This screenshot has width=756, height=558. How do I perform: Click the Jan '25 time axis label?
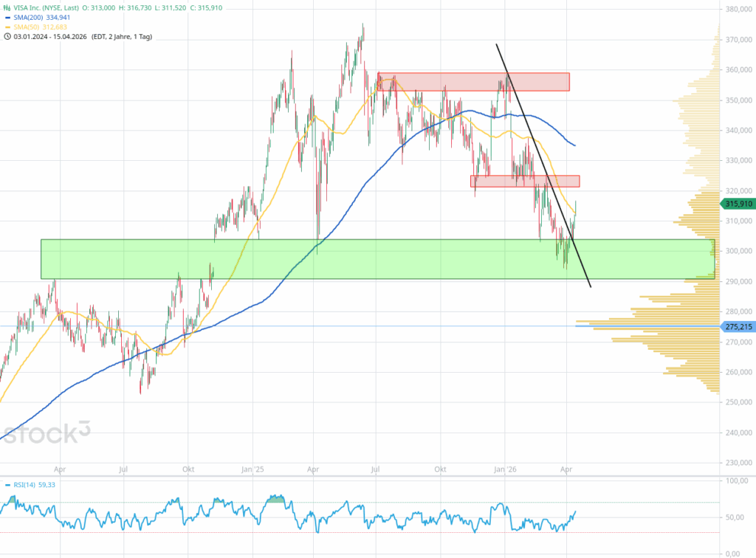pyautogui.click(x=252, y=469)
